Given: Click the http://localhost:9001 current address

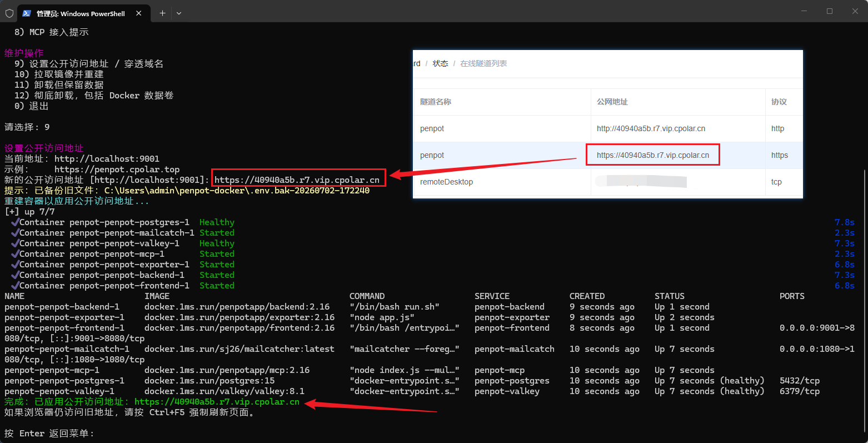Looking at the screenshot, I should pos(107,159).
